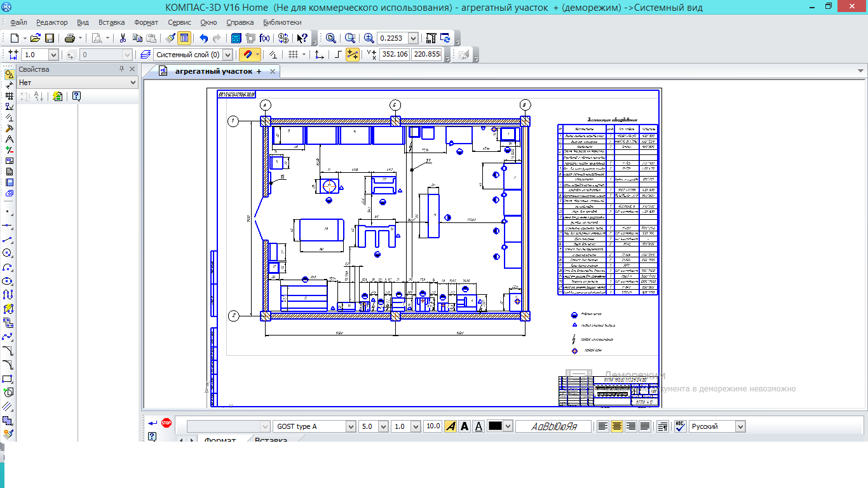The width and height of the screenshot is (868, 488).
Task: Choose the Circle tool in left toolbar
Action: coord(8,254)
